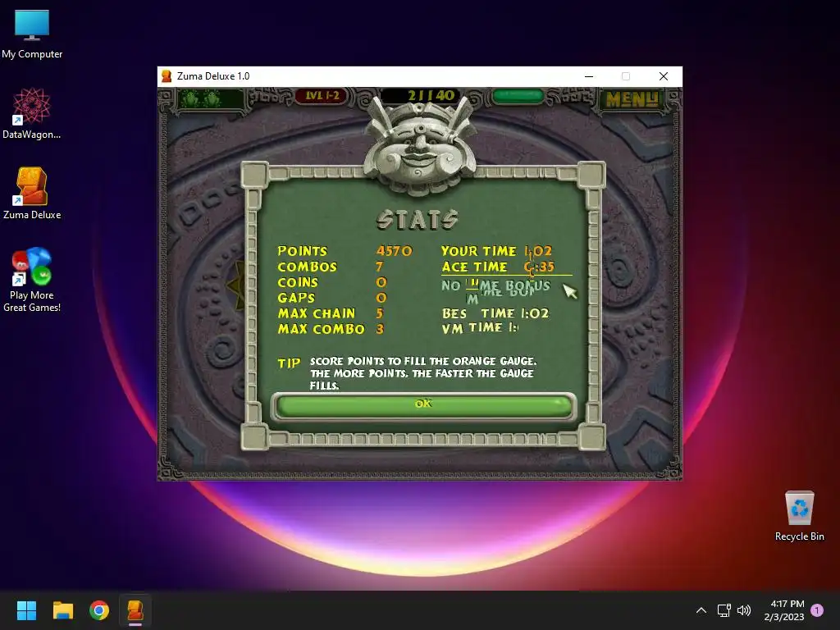Click the POINTS value 4570

[x=394, y=251]
